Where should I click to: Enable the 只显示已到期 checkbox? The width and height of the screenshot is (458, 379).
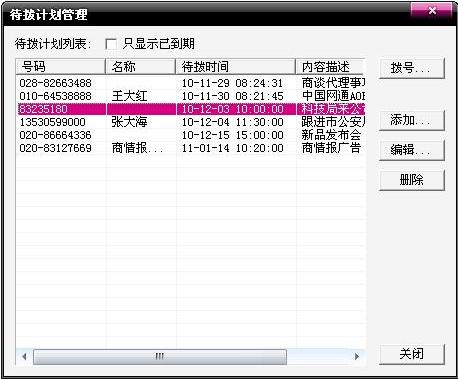click(x=111, y=44)
